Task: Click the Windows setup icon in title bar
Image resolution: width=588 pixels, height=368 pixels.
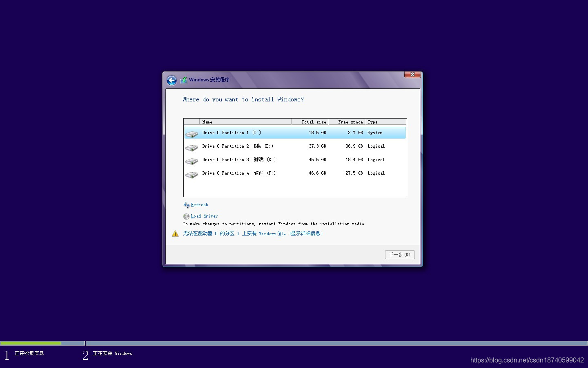Action: coord(184,80)
